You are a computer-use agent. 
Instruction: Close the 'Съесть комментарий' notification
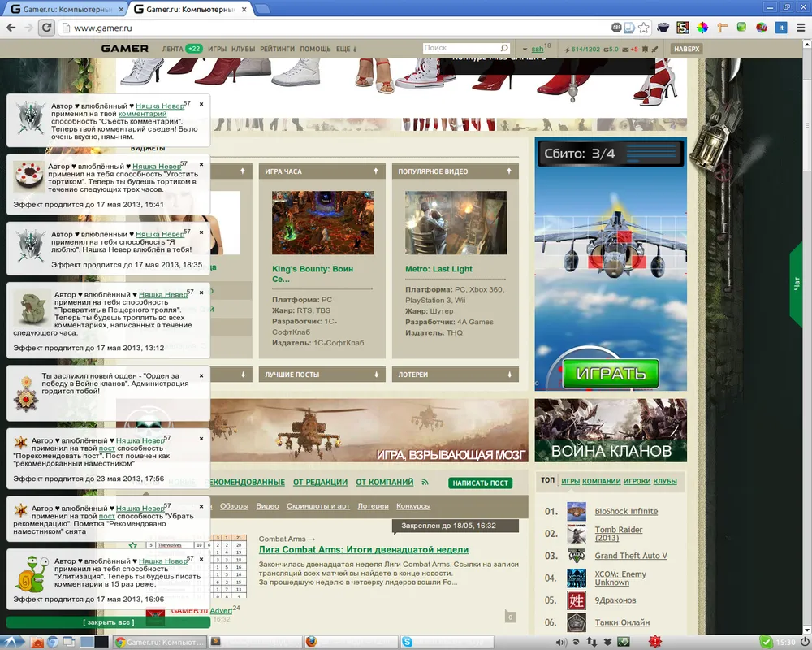(x=201, y=104)
